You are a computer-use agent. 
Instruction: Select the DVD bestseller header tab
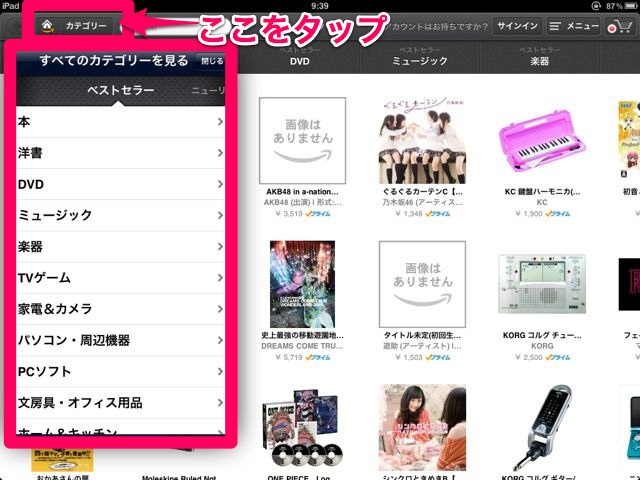point(300,57)
